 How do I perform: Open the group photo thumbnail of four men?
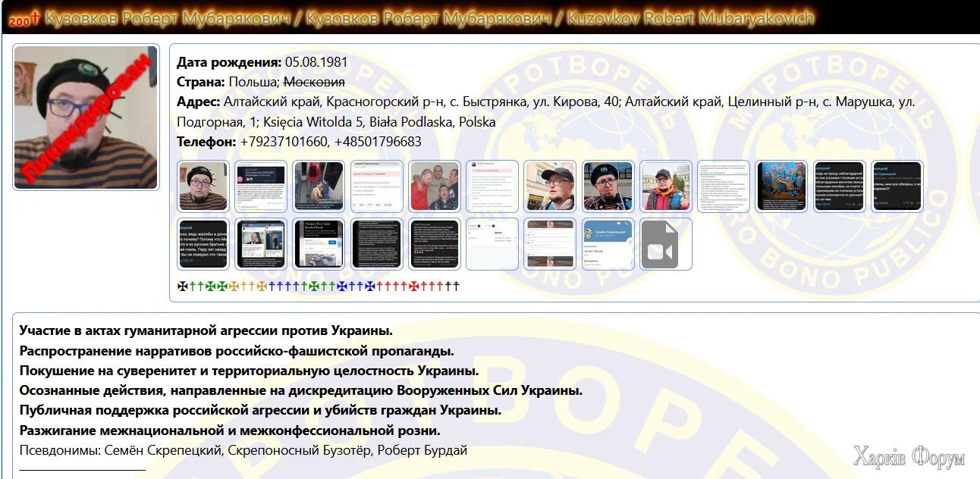coord(435,186)
